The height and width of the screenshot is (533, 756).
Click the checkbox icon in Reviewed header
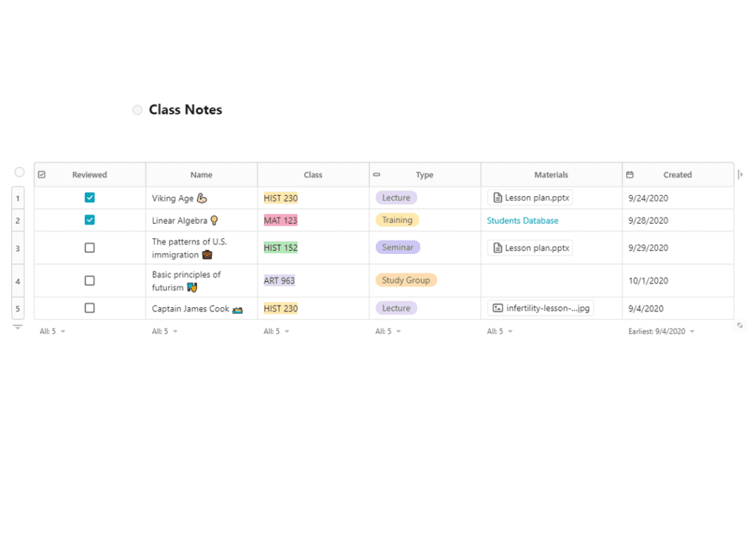tap(41, 175)
